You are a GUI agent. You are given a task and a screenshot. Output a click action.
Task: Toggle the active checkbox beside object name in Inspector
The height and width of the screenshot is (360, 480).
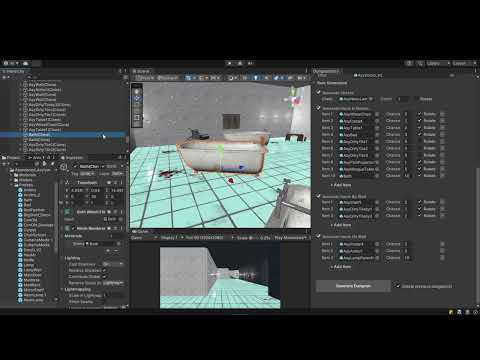tap(75, 166)
